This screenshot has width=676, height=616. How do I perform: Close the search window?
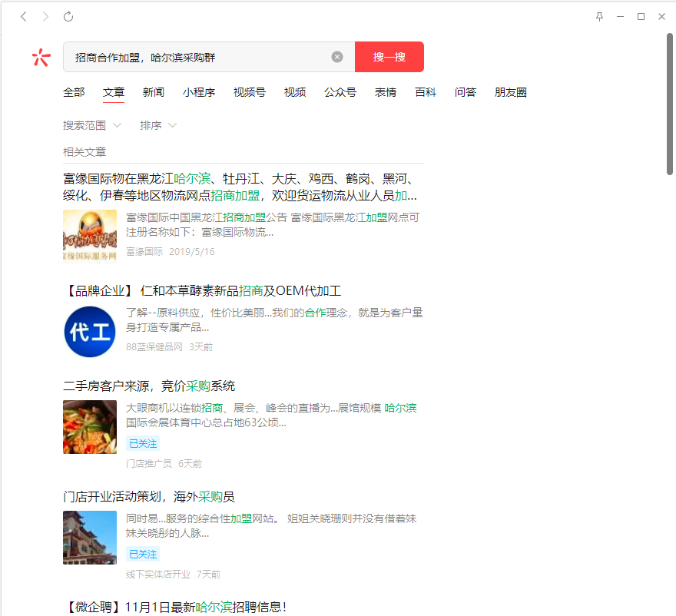click(x=661, y=16)
